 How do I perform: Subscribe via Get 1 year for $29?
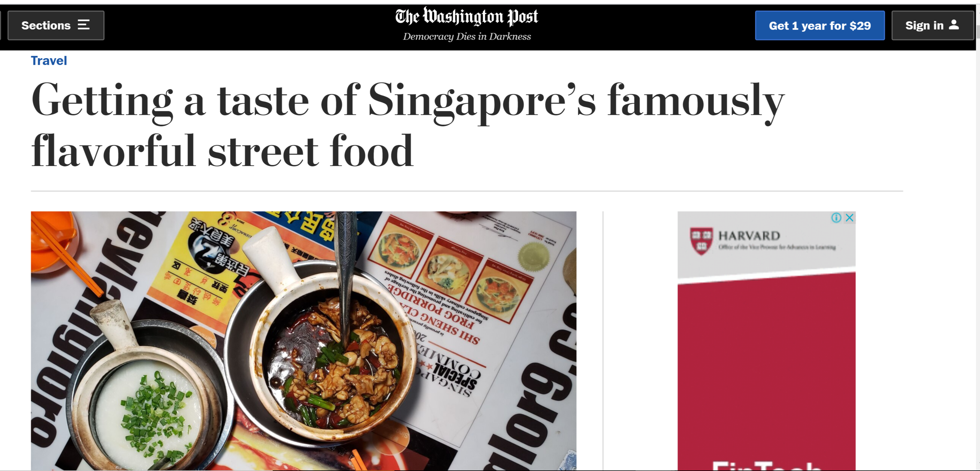tap(820, 26)
